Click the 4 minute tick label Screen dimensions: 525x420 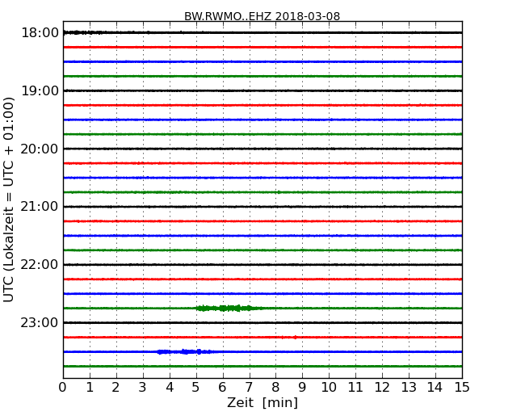pyautogui.click(x=170, y=387)
